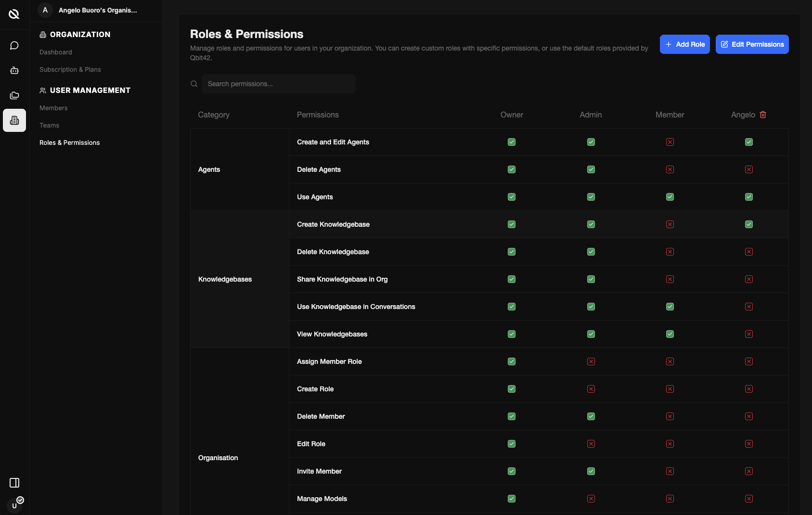This screenshot has height=515, width=812.
Task: Toggle the sidebar panel layout icon
Action: tap(14, 483)
